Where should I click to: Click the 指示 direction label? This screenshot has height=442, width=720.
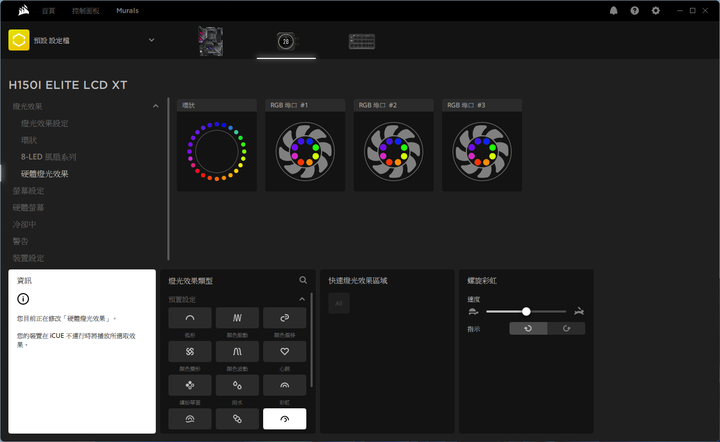click(x=473, y=329)
